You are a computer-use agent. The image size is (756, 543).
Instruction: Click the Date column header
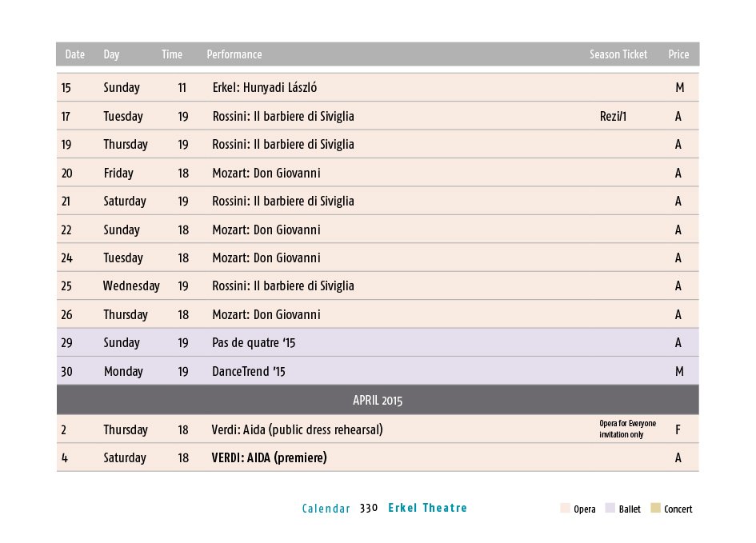point(74,54)
